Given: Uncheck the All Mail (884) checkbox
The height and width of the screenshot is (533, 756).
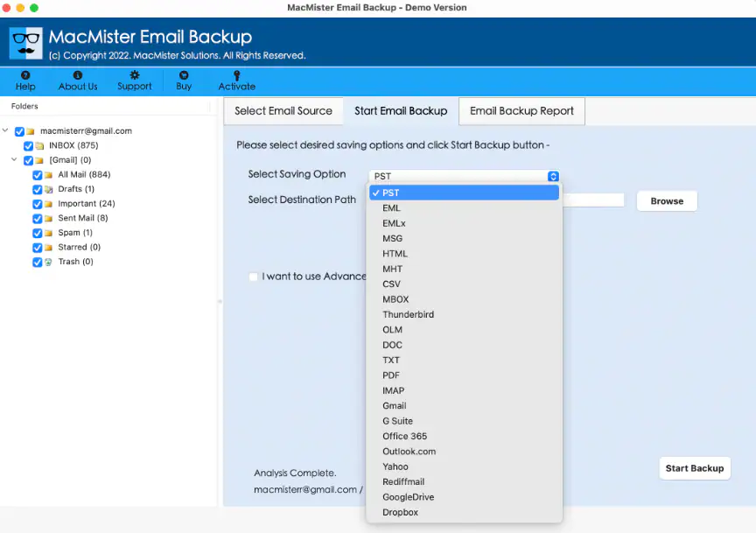Looking at the screenshot, I should (x=37, y=175).
